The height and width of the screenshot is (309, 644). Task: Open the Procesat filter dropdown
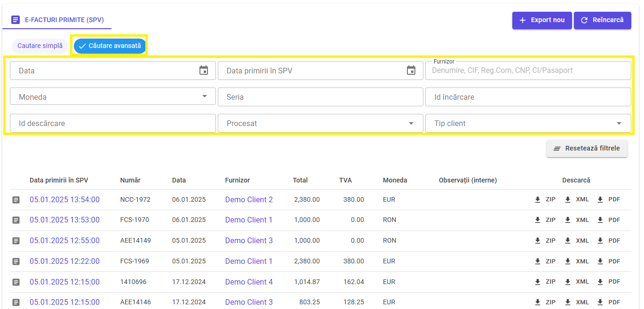click(320, 123)
